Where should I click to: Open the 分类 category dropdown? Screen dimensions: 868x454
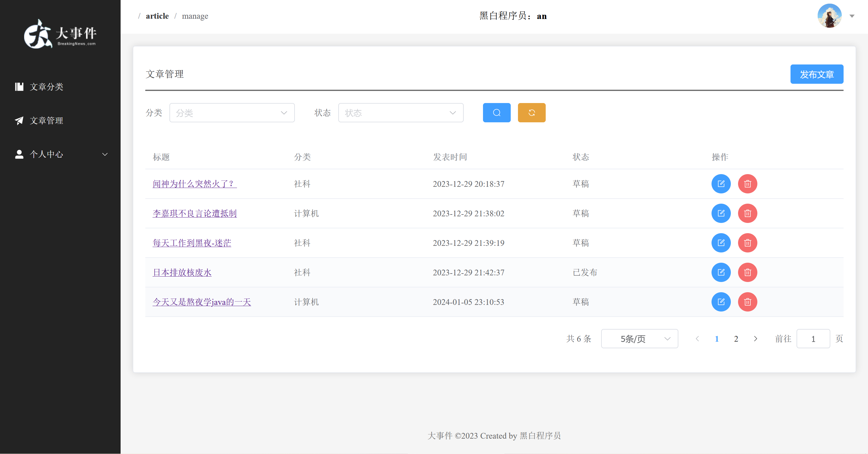coord(232,113)
